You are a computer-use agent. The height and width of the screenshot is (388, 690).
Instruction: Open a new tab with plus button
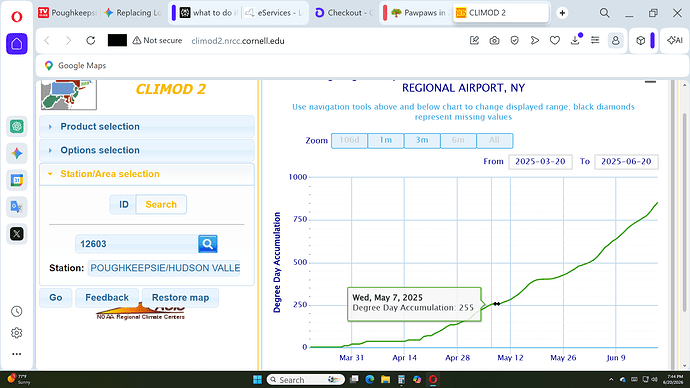point(562,13)
